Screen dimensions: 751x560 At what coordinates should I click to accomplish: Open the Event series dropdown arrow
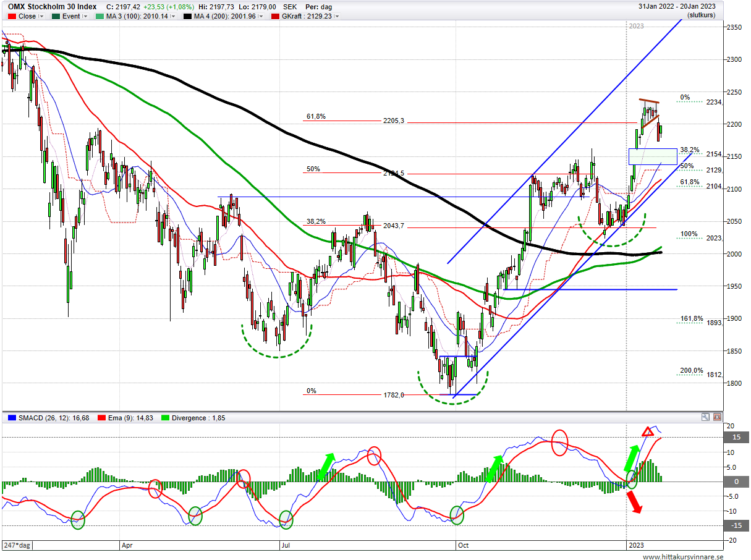click(x=85, y=17)
